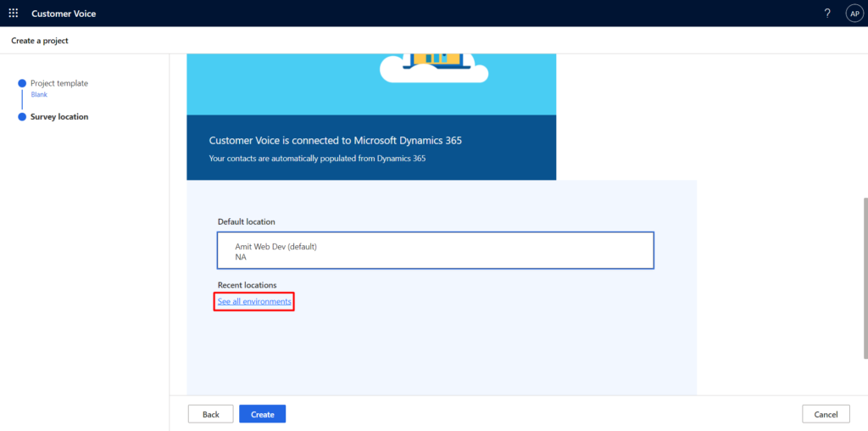Click the Recent locations label
This screenshot has width=868, height=431.
tap(247, 285)
